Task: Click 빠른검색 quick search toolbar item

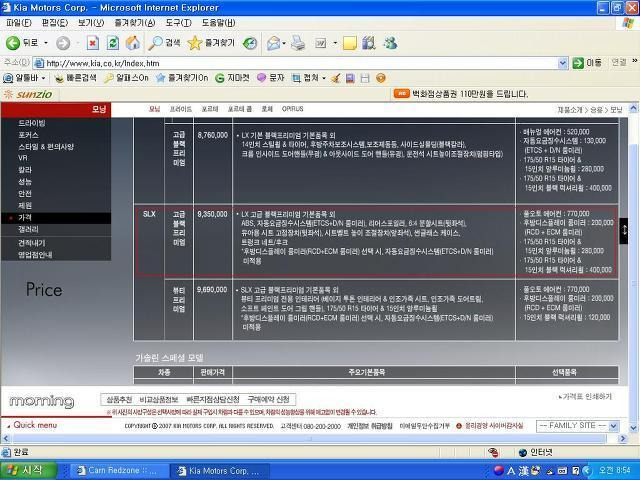Action: click(76, 78)
